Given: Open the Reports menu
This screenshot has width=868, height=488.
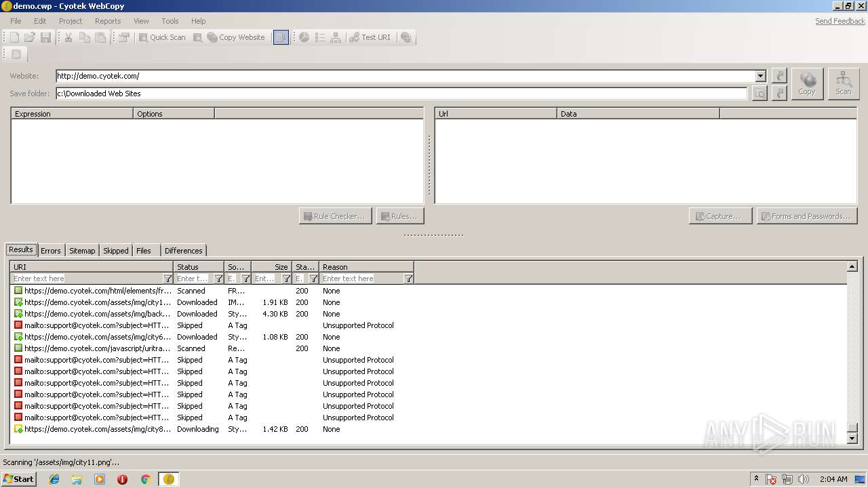Looking at the screenshot, I should click(x=108, y=21).
